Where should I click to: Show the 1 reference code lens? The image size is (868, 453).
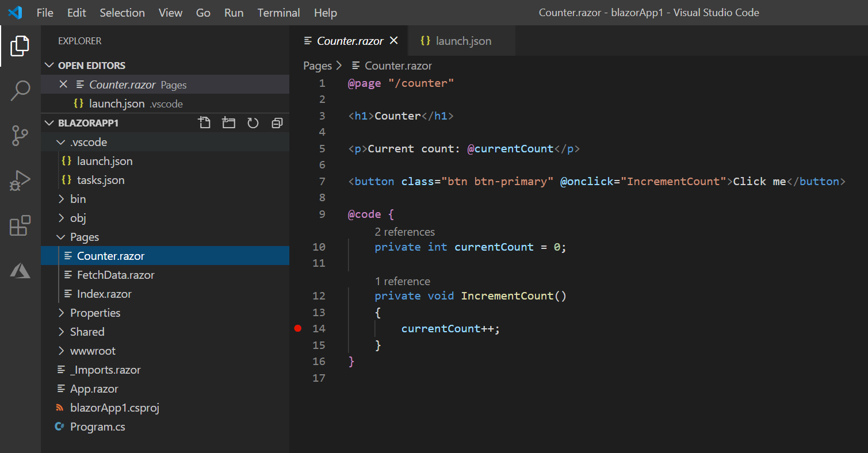(x=403, y=281)
